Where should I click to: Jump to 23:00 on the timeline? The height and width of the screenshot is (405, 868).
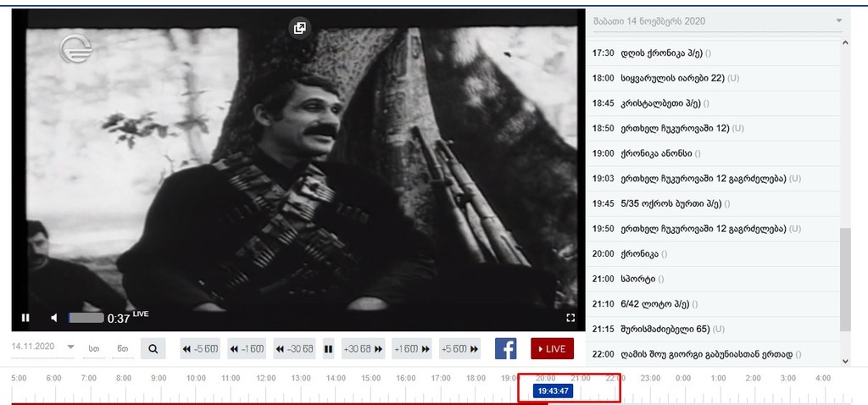point(650,378)
